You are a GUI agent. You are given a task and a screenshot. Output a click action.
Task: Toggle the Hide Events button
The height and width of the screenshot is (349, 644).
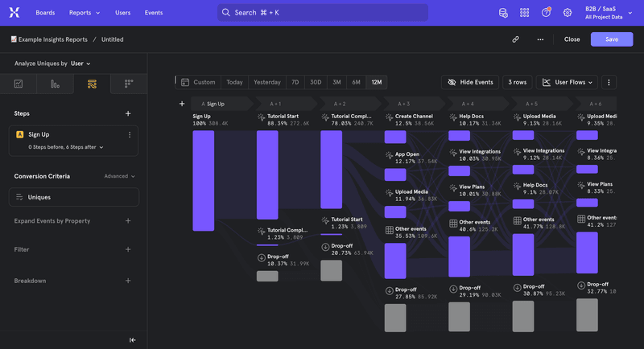470,82
